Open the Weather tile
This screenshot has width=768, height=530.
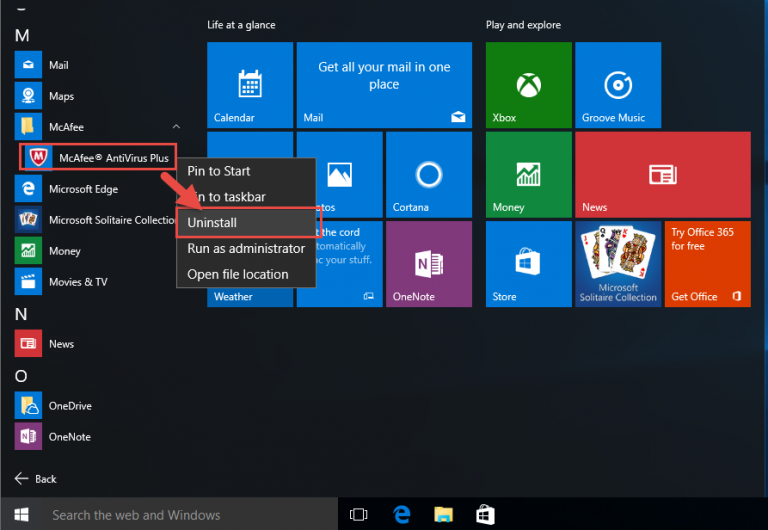(x=250, y=297)
